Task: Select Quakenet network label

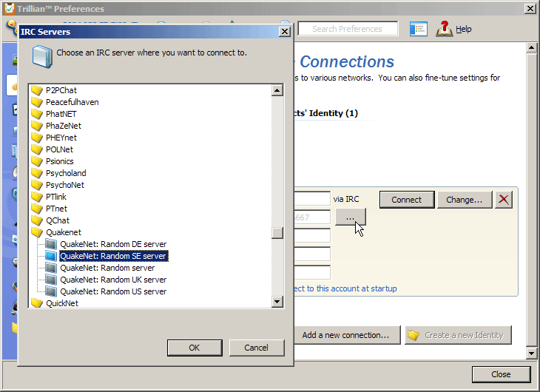Action: (x=64, y=232)
